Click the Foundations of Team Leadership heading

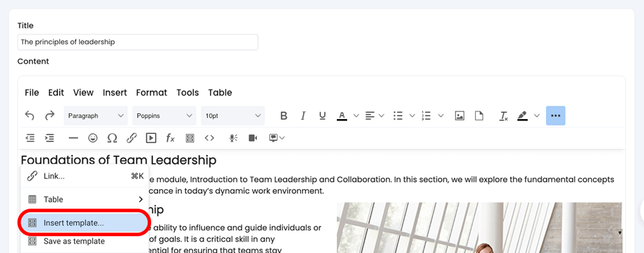tap(118, 160)
